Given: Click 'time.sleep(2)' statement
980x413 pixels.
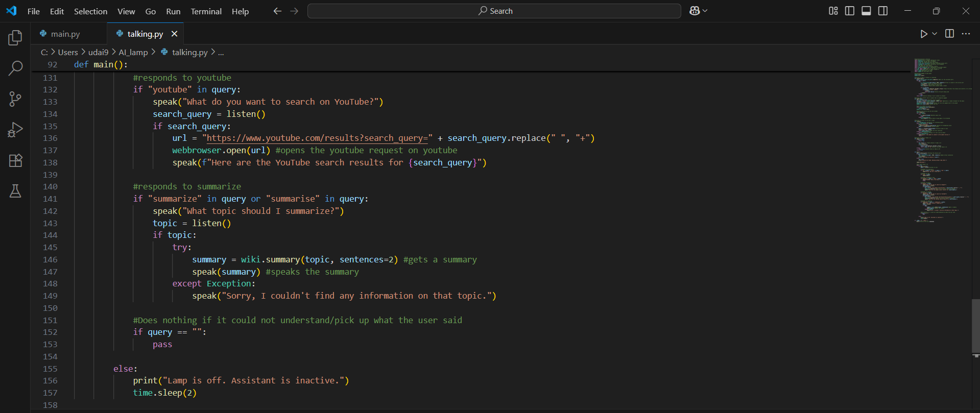Looking at the screenshot, I should coord(164,393).
